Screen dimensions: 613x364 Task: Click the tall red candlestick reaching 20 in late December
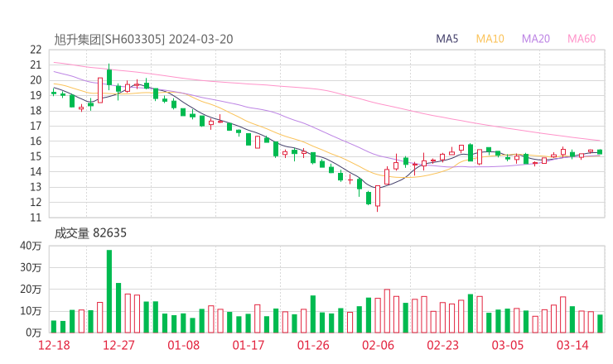[100, 90]
